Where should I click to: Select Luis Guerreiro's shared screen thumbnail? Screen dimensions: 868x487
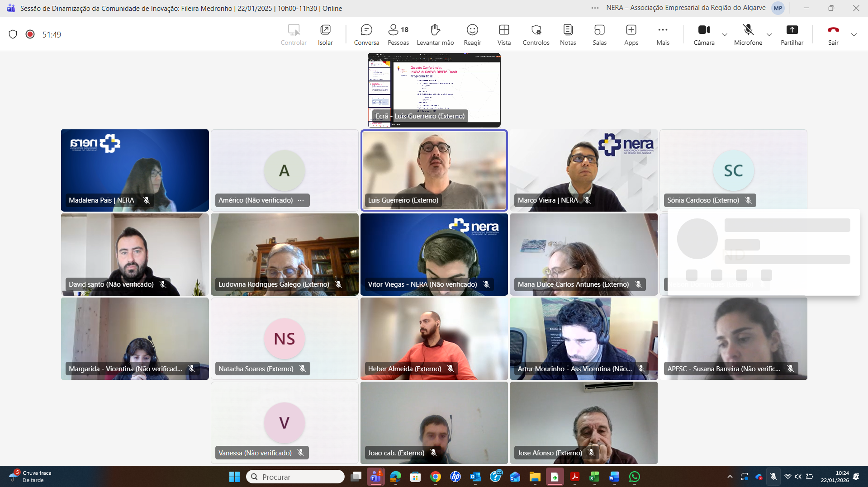[434, 90]
